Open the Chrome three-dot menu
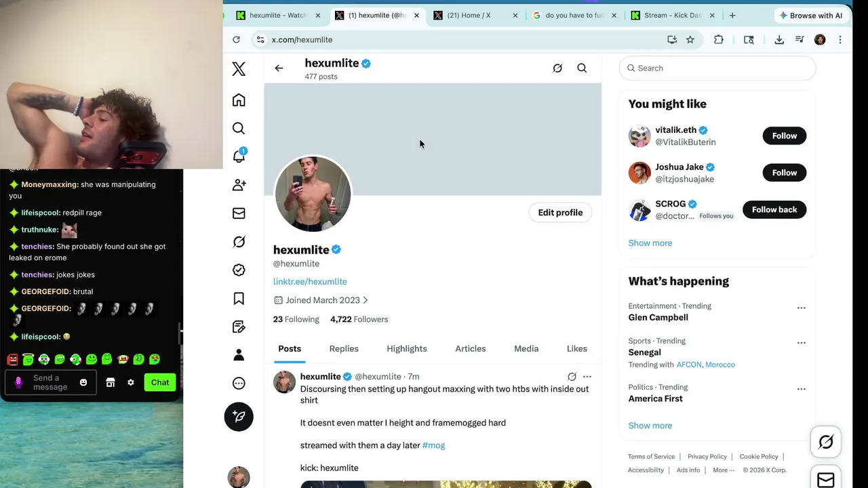The height and width of the screenshot is (488, 868). point(840,40)
